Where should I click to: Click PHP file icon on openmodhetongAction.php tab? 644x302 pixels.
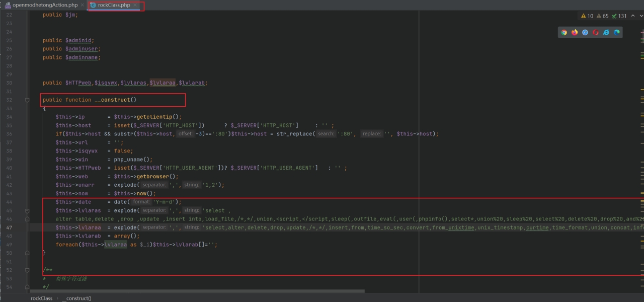click(x=8, y=5)
